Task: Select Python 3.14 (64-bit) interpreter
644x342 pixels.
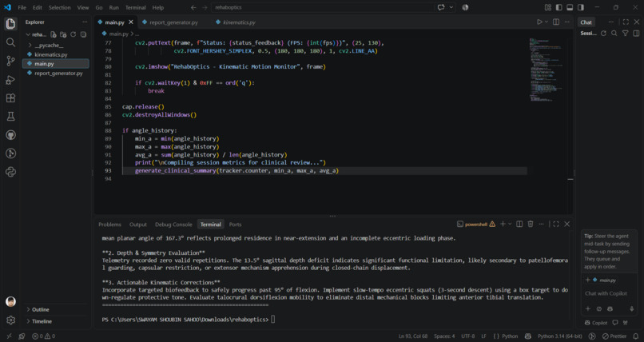Action: tap(560, 336)
